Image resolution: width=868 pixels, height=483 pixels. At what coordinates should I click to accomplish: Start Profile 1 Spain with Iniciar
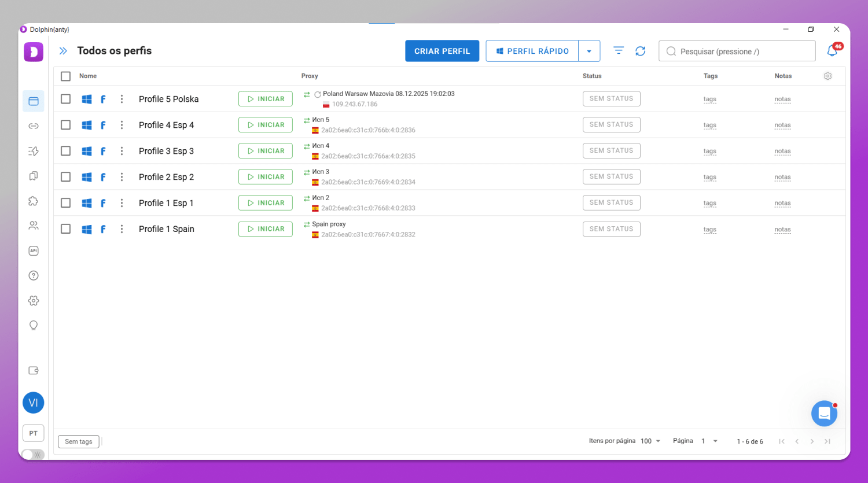click(266, 229)
